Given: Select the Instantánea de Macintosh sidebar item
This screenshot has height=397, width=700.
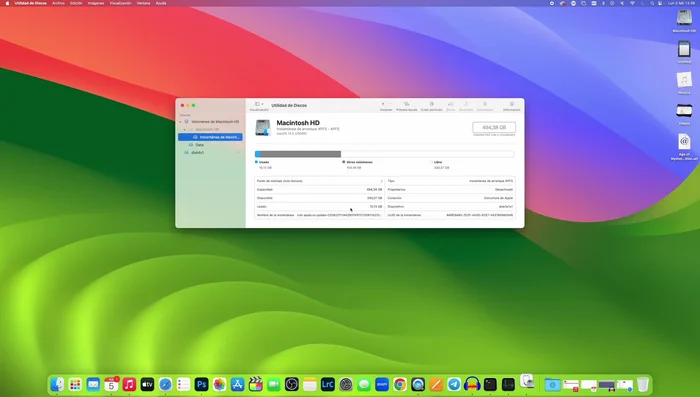Looking at the screenshot, I should click(211, 137).
